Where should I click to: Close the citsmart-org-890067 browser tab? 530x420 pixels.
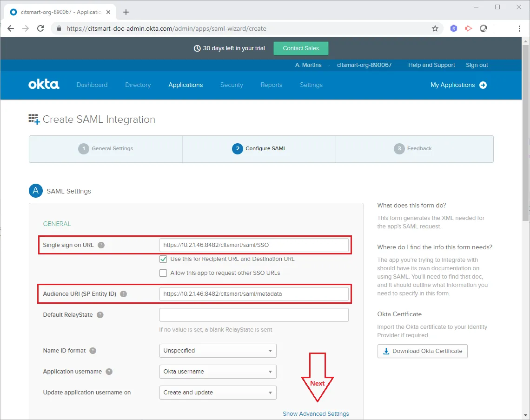pos(108,12)
